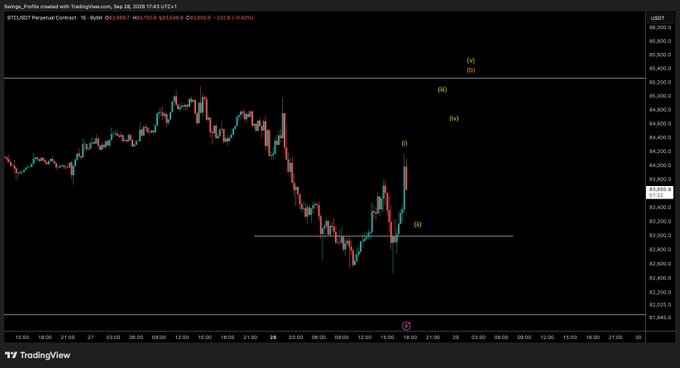Click the yellow (v) wave label

471,60
